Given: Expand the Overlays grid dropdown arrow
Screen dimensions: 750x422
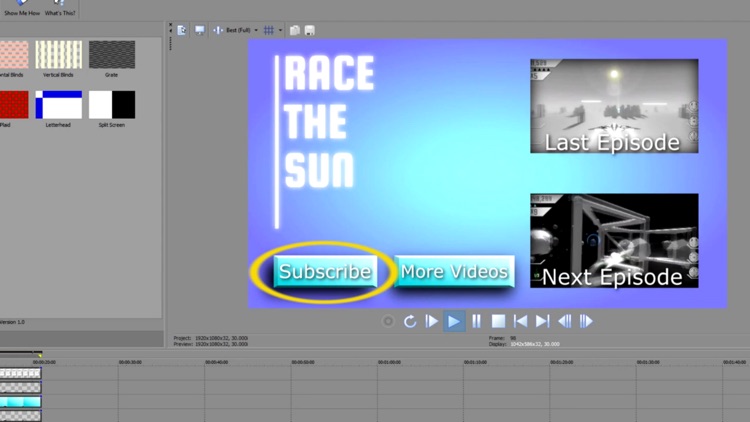Looking at the screenshot, I should pos(280,30).
